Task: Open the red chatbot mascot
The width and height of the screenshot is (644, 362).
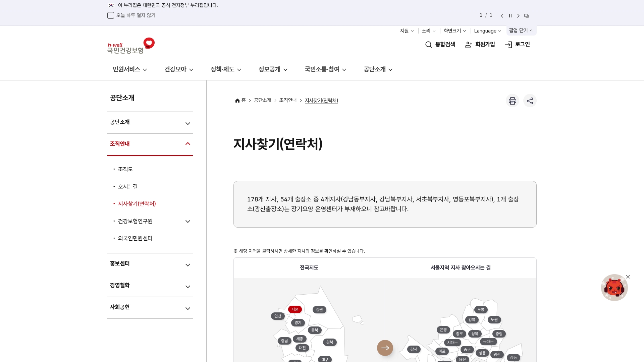Action: coord(614,288)
